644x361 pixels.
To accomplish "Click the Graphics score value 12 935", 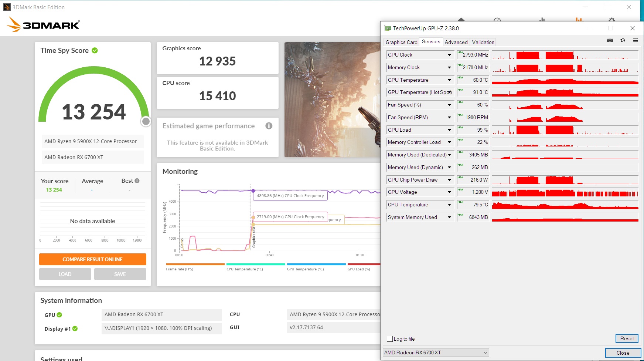I will (217, 61).
